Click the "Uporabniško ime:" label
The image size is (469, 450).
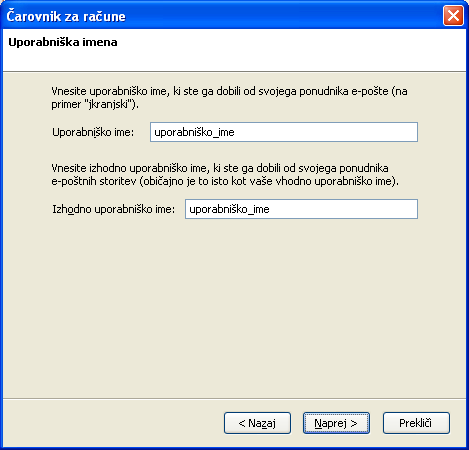(x=93, y=132)
